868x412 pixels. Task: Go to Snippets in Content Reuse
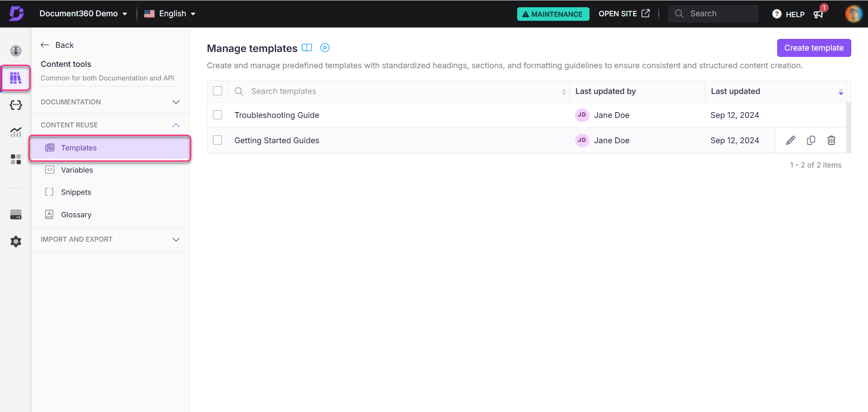tap(76, 192)
